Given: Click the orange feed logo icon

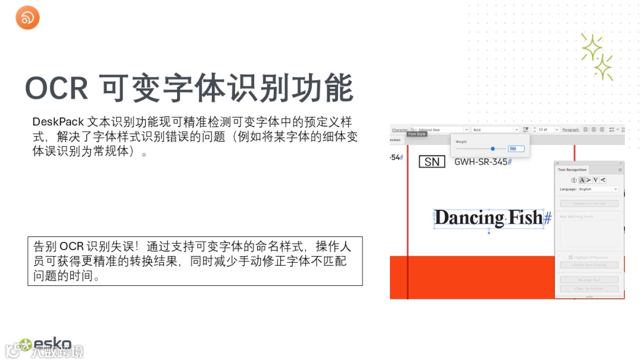Looking at the screenshot, I should click(27, 18).
